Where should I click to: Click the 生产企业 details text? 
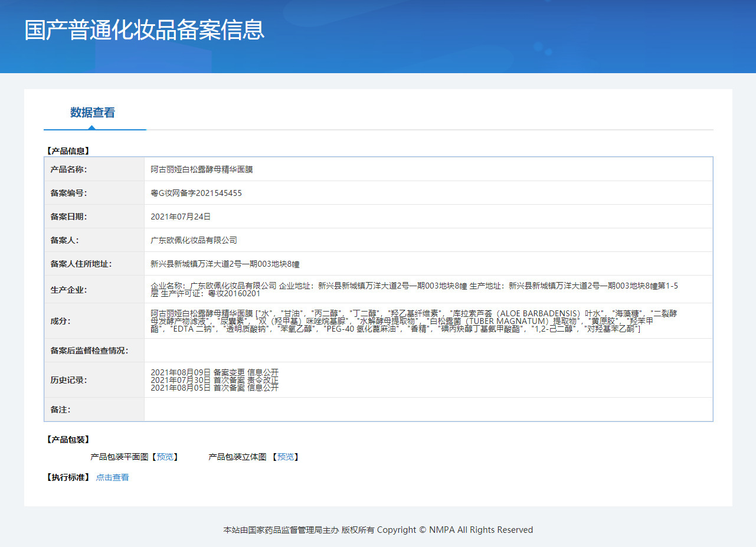coord(413,289)
